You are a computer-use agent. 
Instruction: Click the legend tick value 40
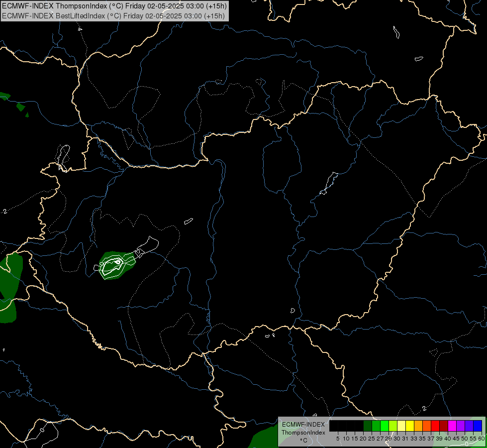click(448, 439)
